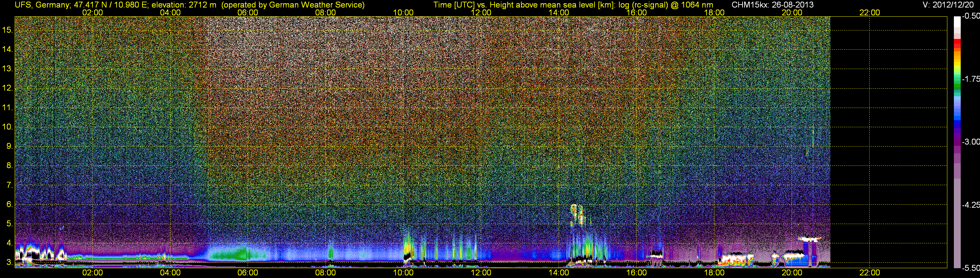Click the "-4.25" color scale value
The width and height of the screenshot is (980, 278).
(971, 205)
